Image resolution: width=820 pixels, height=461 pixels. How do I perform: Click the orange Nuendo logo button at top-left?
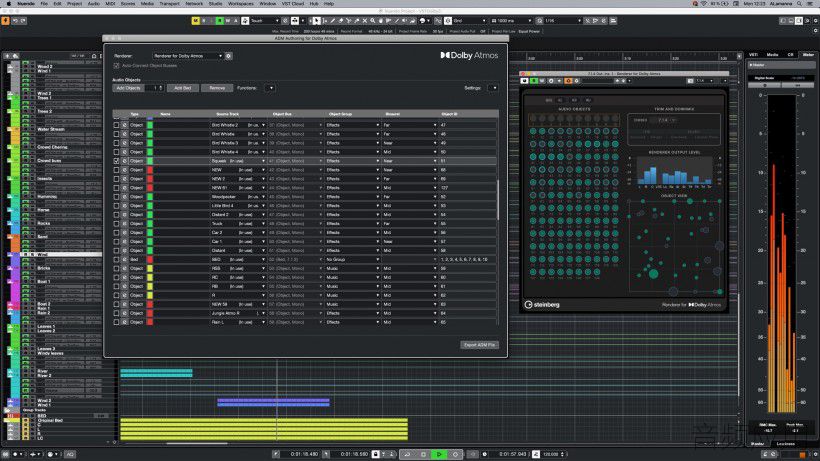point(5,21)
